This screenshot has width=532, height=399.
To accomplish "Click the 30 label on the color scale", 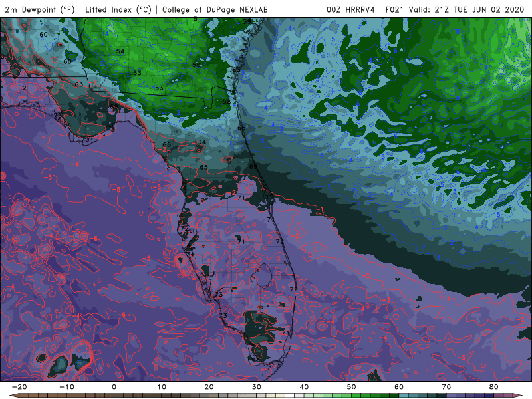I will pos(257,387).
